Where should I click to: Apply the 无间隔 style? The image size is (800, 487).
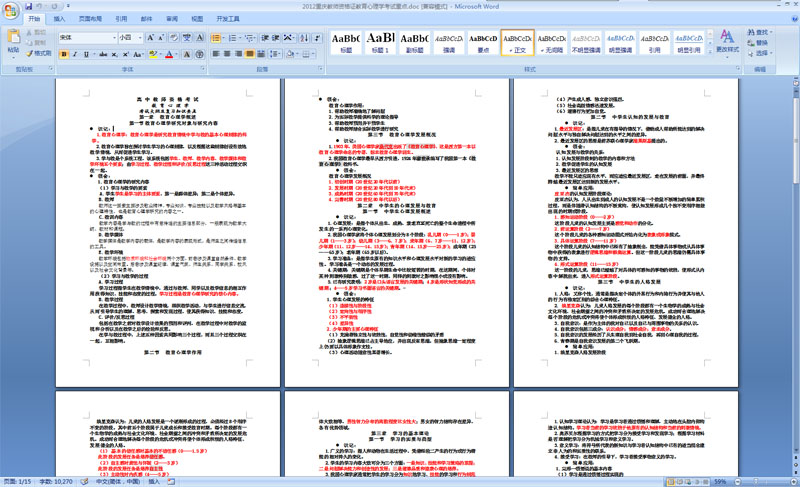click(x=552, y=42)
